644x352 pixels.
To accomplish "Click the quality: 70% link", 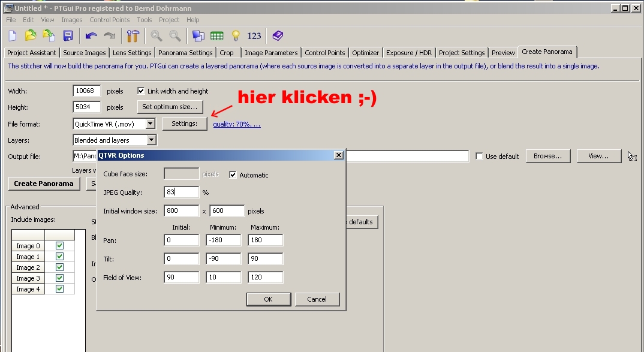I will (236, 125).
